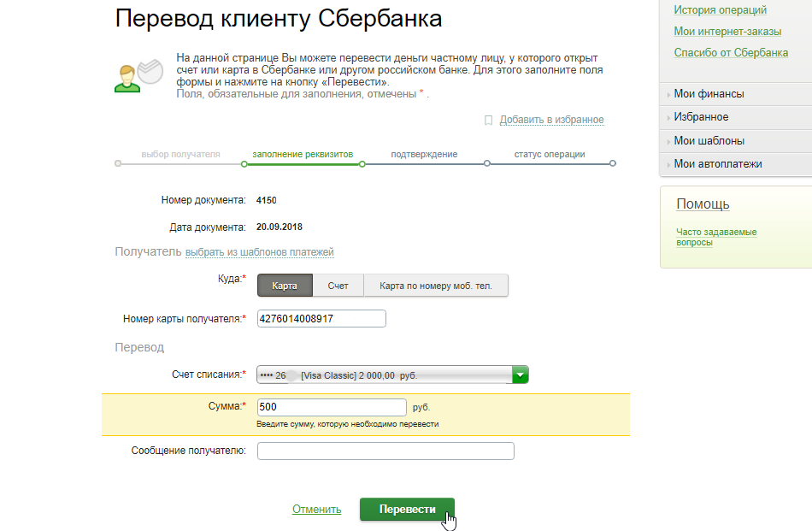
Task: Click the Перевод клиенту Сбербанка heading
Action: [279, 19]
